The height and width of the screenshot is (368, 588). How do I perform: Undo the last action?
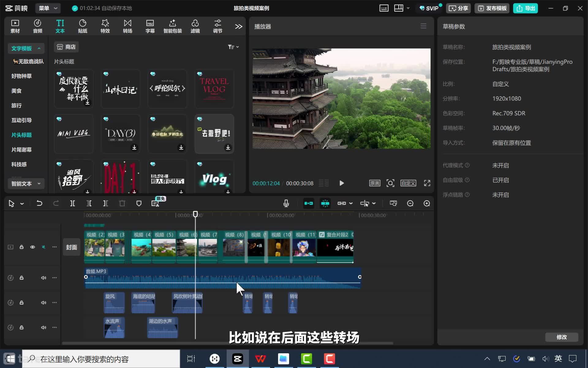[39, 203]
